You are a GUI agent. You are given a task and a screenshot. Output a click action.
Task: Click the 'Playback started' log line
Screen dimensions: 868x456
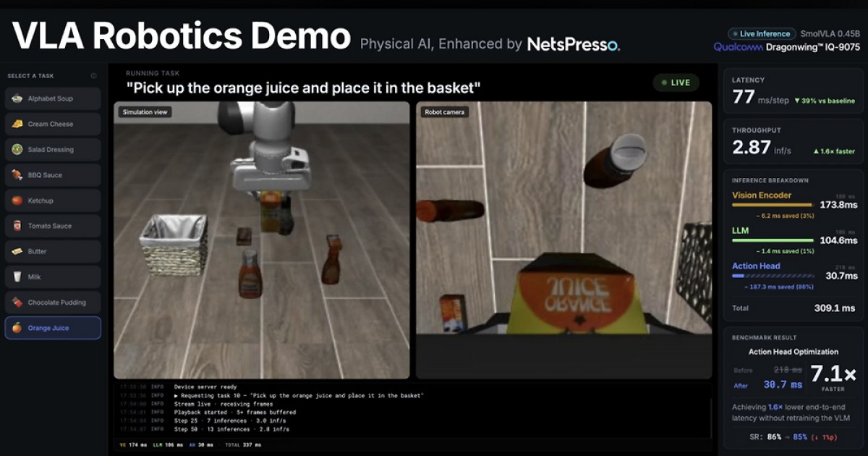pos(235,412)
